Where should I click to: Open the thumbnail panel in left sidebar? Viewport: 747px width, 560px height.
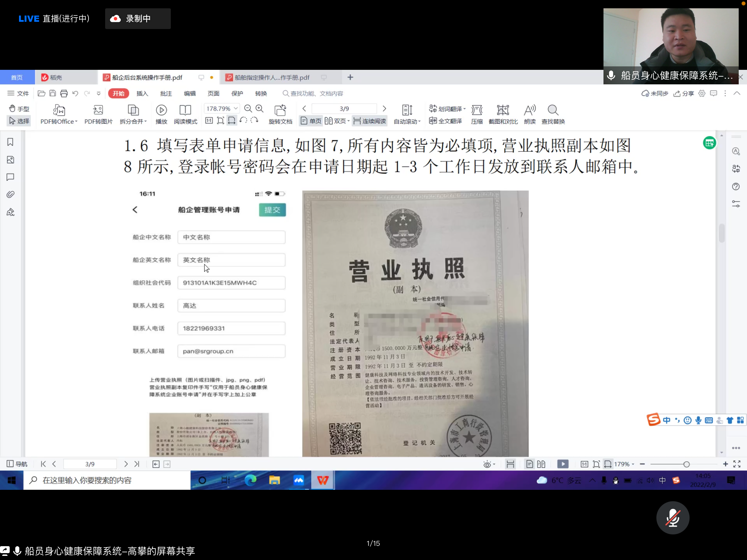tap(10, 160)
